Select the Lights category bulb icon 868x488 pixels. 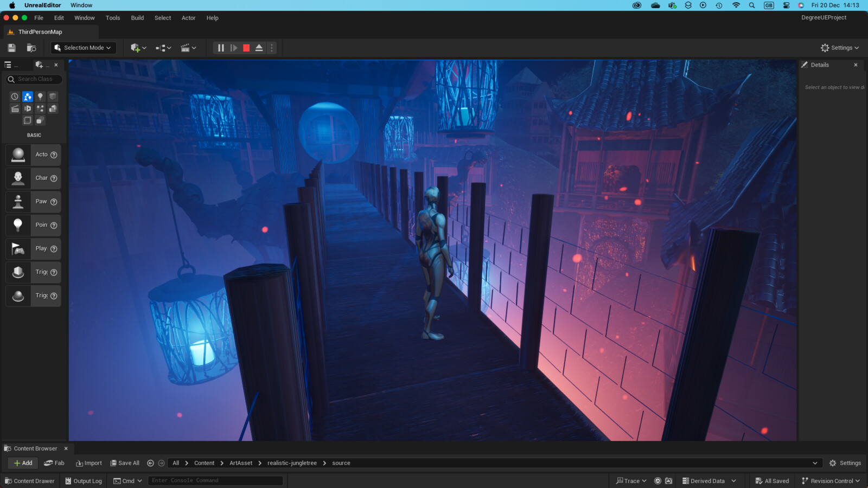(x=40, y=97)
